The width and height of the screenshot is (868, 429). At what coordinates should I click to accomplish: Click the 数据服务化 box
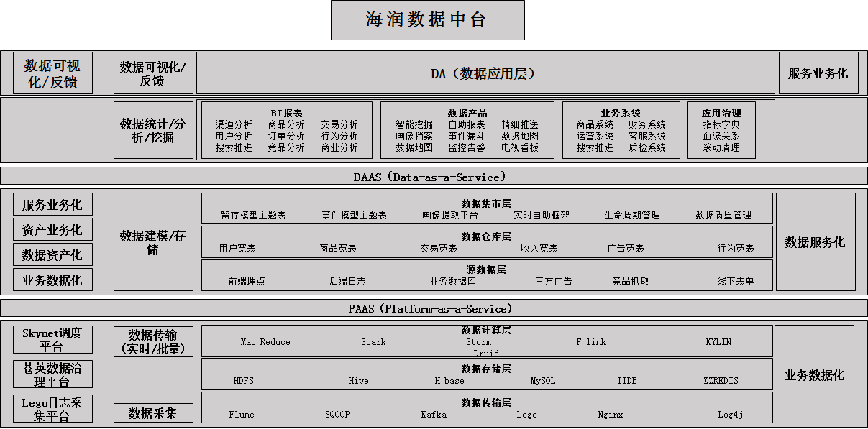pyautogui.click(x=816, y=242)
